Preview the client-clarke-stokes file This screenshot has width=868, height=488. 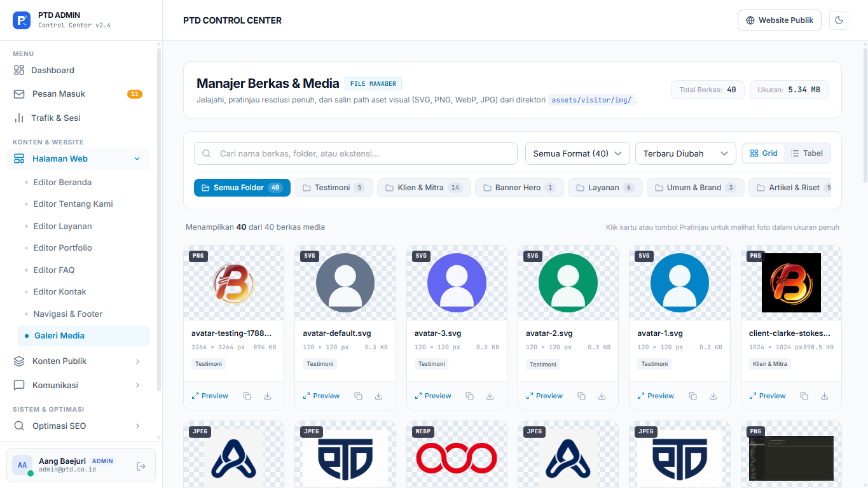(x=768, y=396)
